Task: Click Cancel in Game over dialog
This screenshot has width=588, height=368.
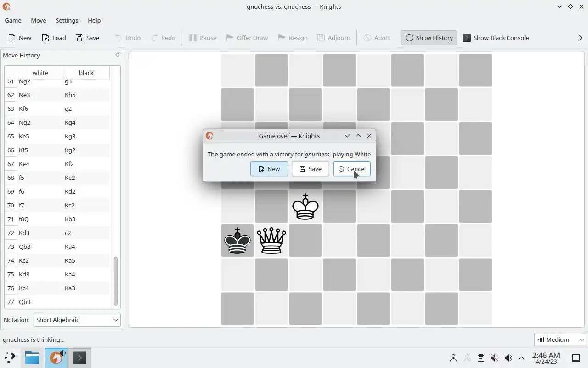Action: [x=351, y=169]
